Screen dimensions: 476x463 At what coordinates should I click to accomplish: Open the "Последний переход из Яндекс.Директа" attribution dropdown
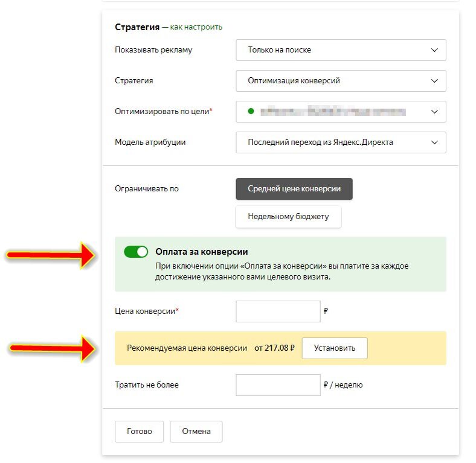click(340, 142)
